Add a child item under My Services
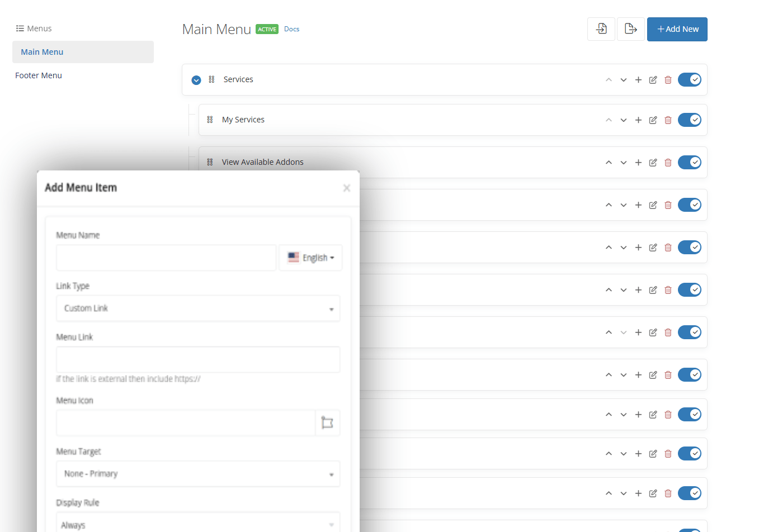 click(x=638, y=120)
